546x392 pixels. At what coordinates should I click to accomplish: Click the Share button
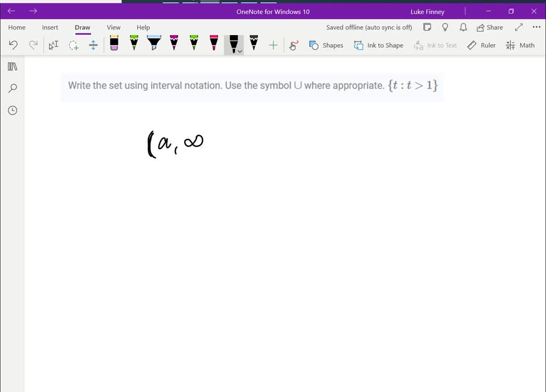pos(489,27)
